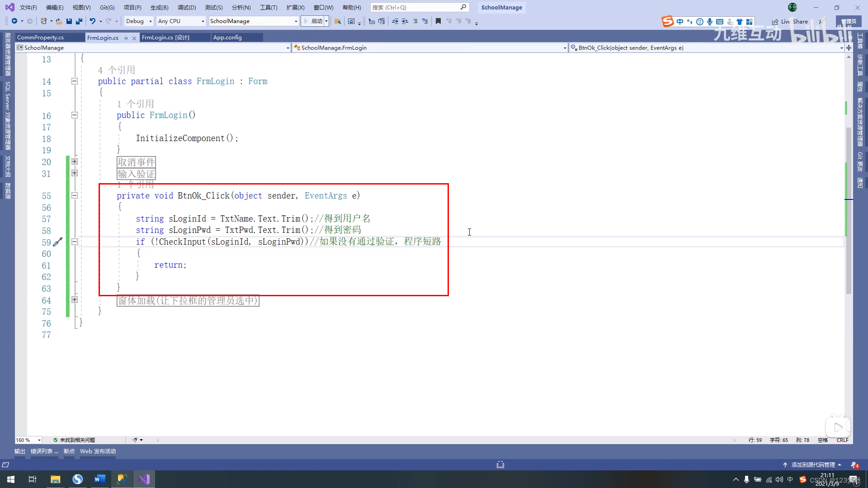Open the 生成(B) build menu
The image size is (868, 488).
159,8
